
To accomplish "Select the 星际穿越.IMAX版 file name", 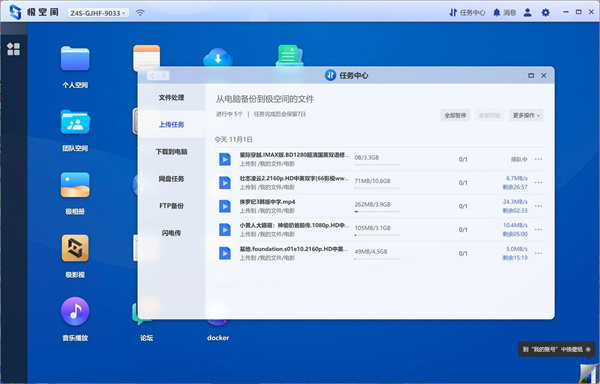I will (294, 155).
